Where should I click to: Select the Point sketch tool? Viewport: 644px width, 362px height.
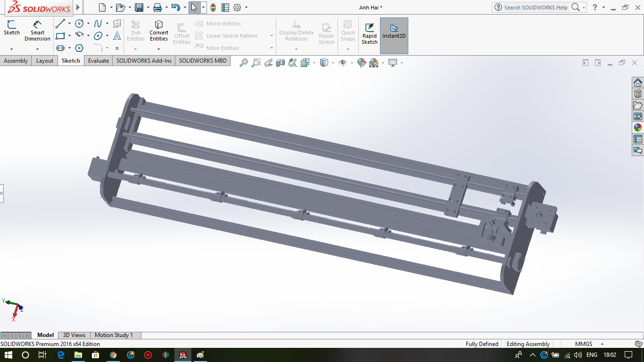click(x=117, y=48)
